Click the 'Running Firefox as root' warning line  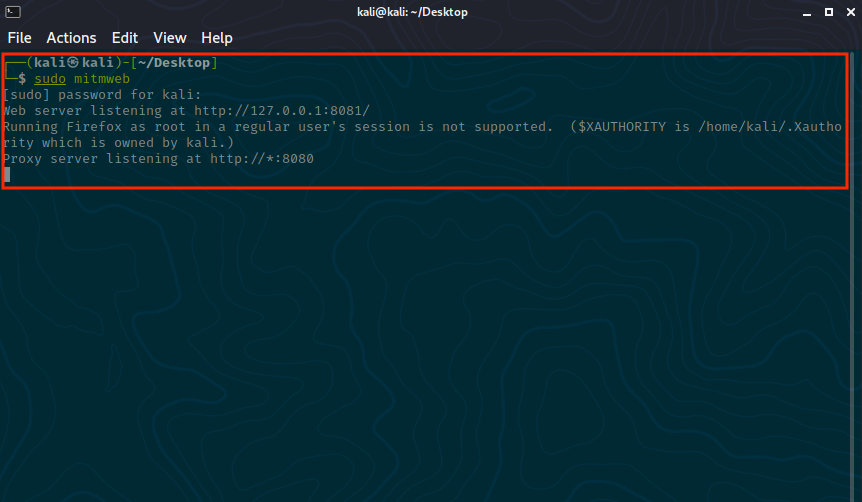click(x=422, y=126)
